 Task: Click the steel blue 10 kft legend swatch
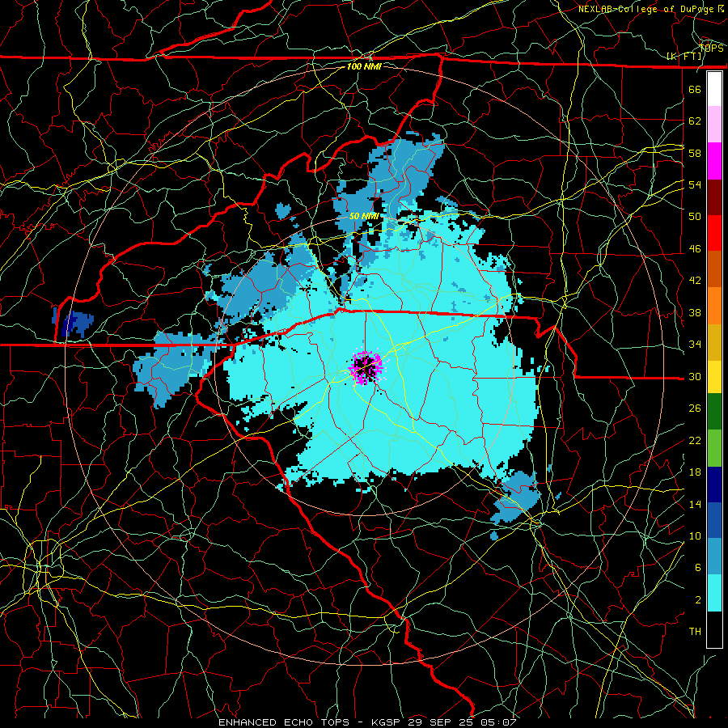pos(714,557)
